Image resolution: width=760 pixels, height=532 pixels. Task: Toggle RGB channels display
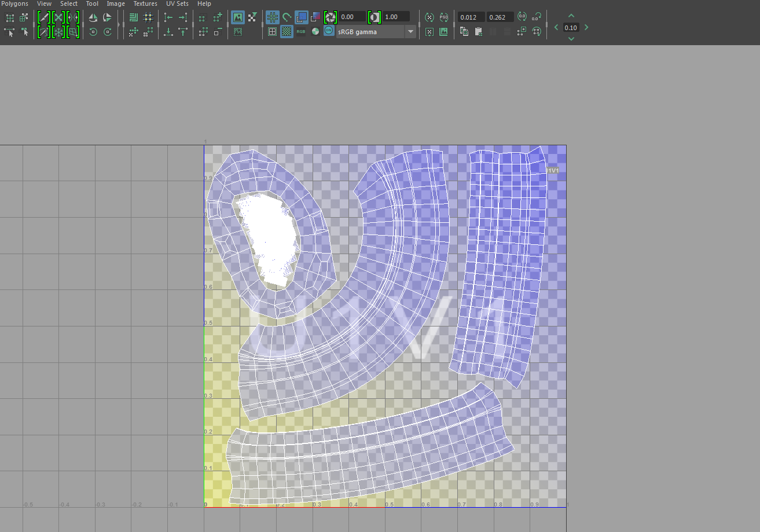[301, 32]
